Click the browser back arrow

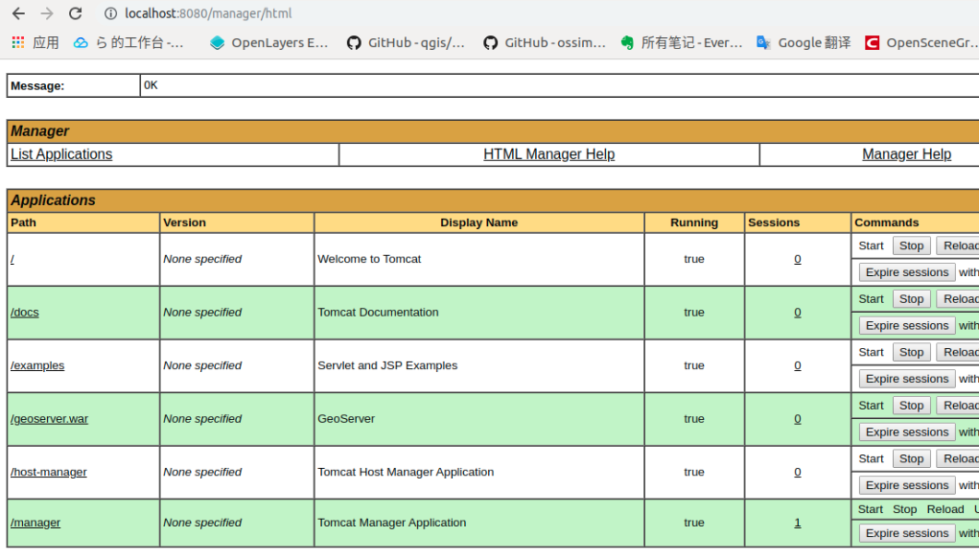[18, 13]
